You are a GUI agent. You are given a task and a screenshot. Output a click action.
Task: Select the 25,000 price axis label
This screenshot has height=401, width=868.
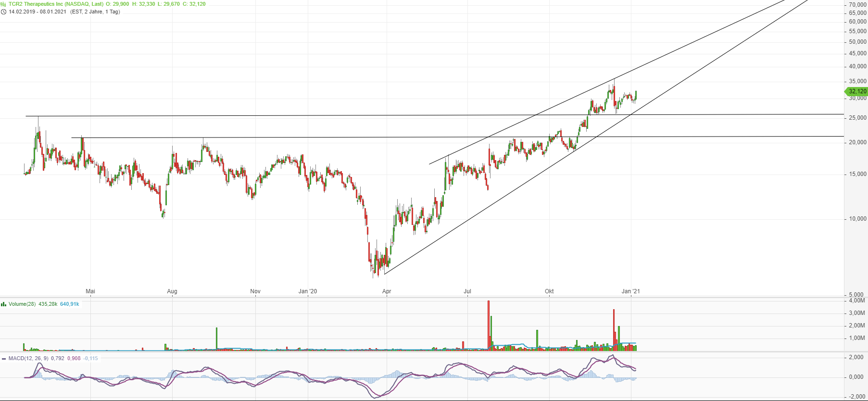point(857,118)
